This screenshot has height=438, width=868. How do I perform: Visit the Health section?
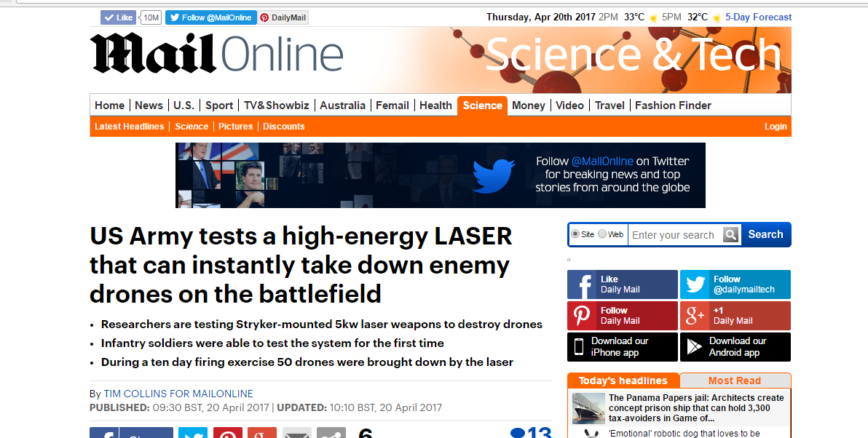435,105
